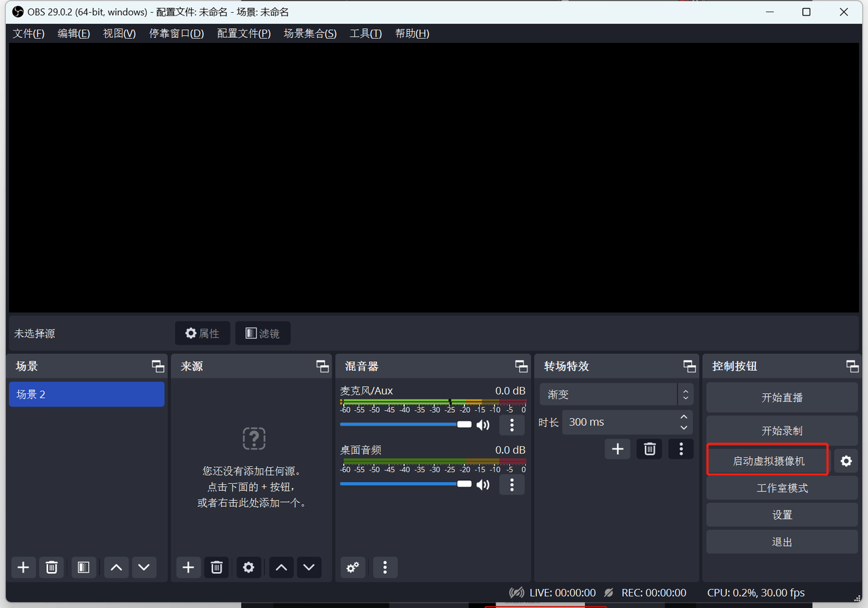Viewport: 868px width, 608px height.
Task: Open source properties via the gear icon
Action: pos(248,567)
